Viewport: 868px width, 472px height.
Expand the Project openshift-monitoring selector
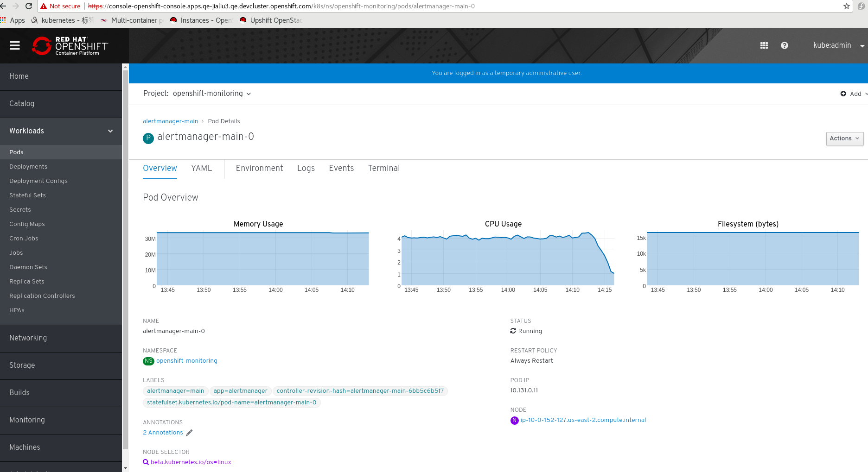(x=197, y=94)
